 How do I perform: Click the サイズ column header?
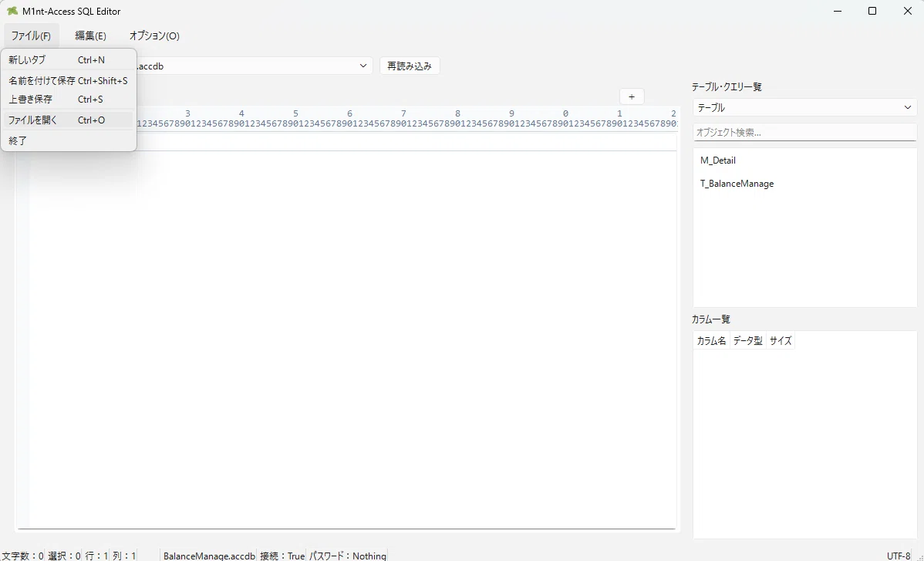click(781, 340)
